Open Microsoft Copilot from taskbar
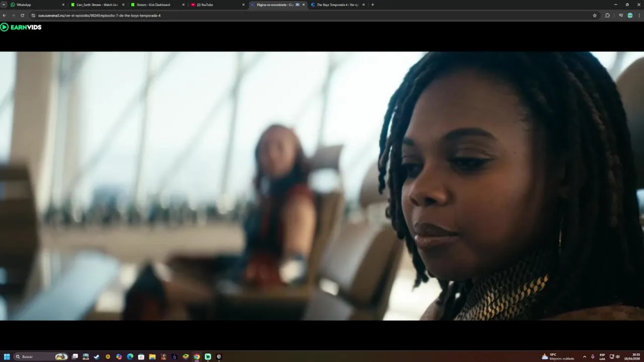 pos(119,356)
